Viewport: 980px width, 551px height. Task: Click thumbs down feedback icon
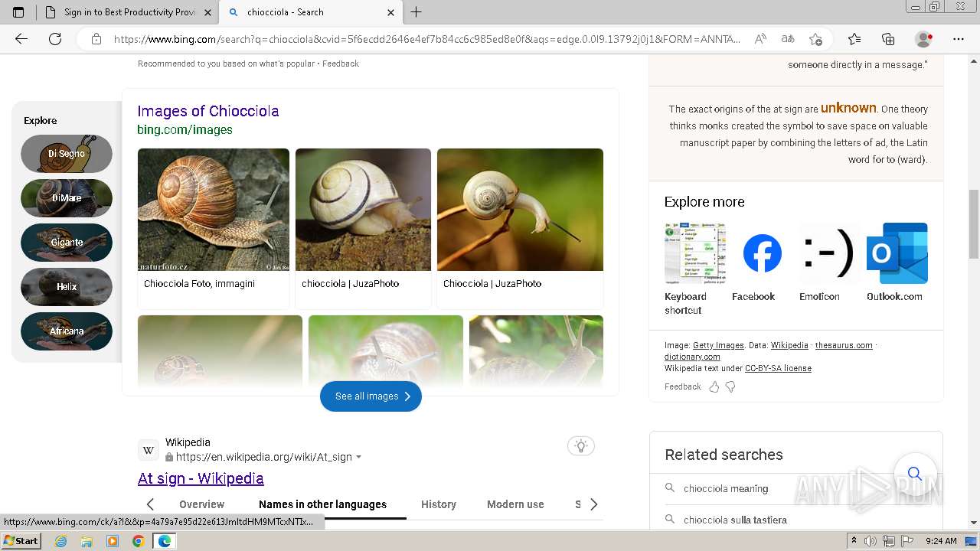[x=730, y=387]
